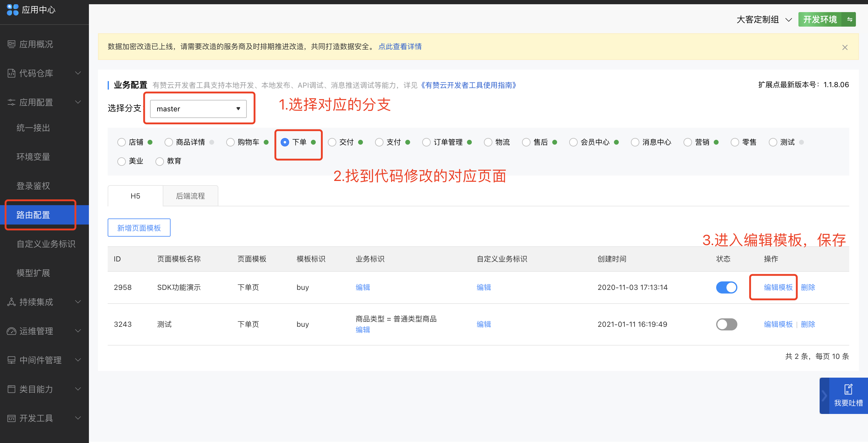Edit 自定义业务标识 for template 2958
This screenshot has height=443, width=868.
coord(484,287)
